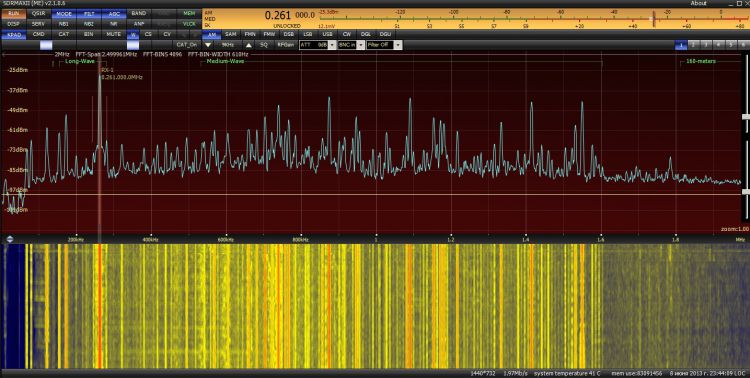The image size is (750, 378).
Task: Click the 0.261 frequency display
Action: coord(278,15)
